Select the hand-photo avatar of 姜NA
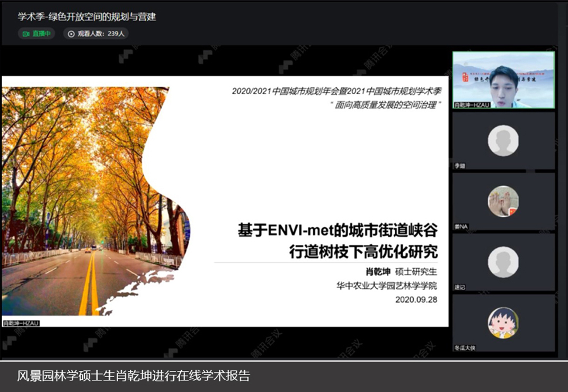 (x=503, y=201)
